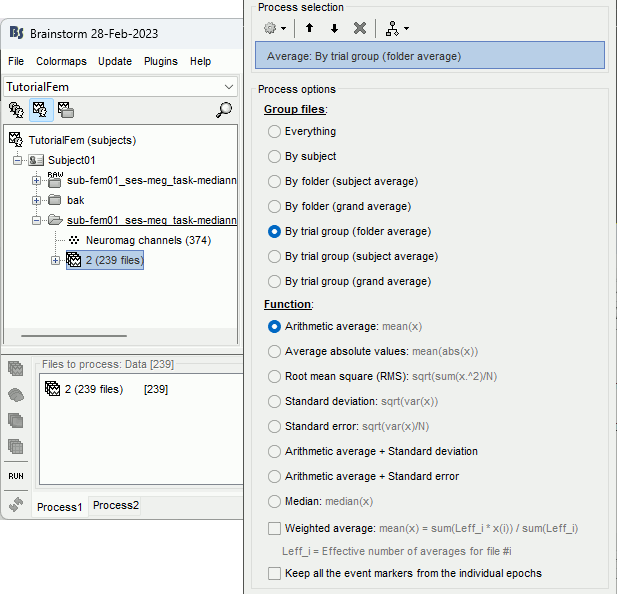
Task: Delete the selected process with the X icon
Action: click(x=360, y=28)
